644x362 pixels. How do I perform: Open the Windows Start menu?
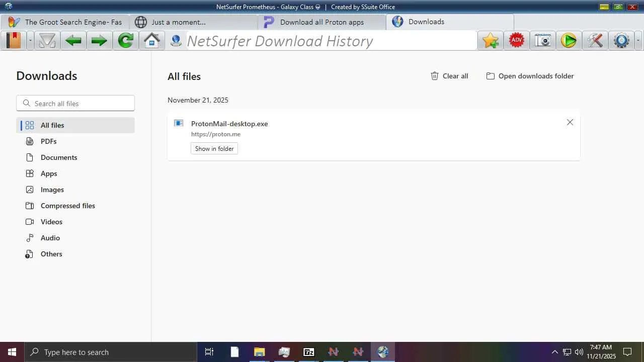12,352
